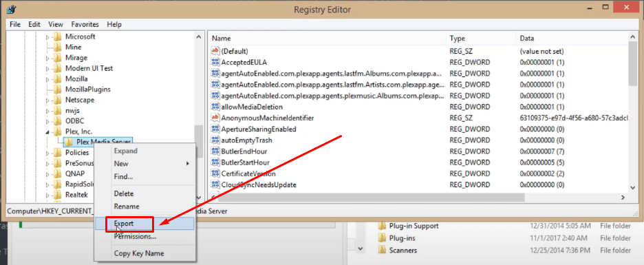
Task: Choose Export from the context menu
Action: pos(144,224)
